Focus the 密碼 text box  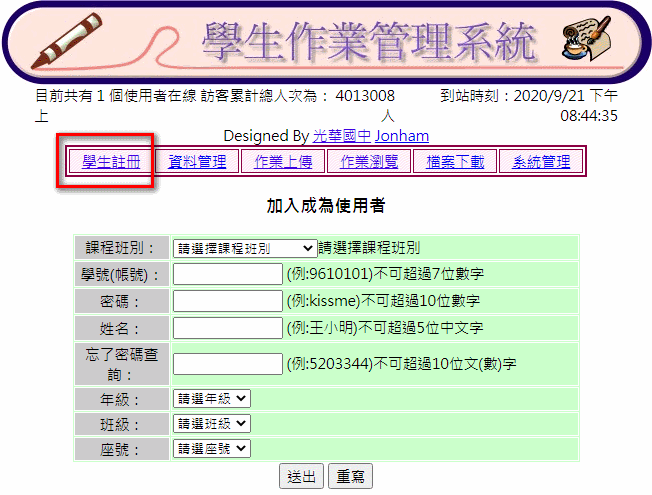[x=228, y=301]
